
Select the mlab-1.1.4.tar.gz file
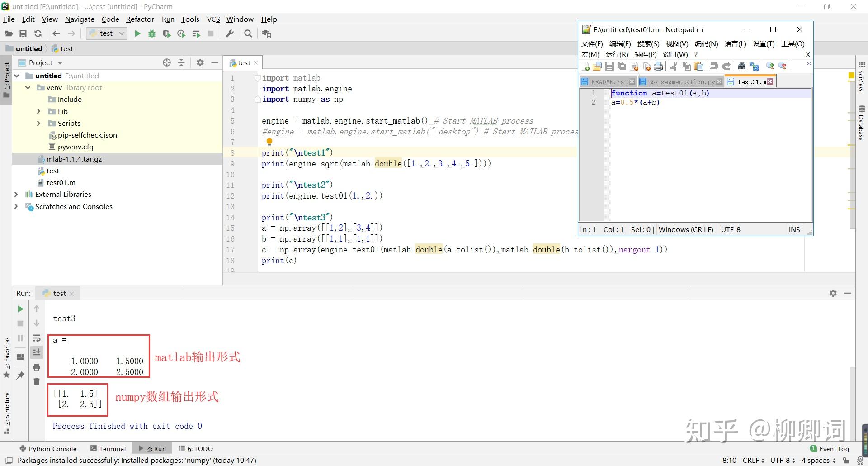(x=74, y=159)
